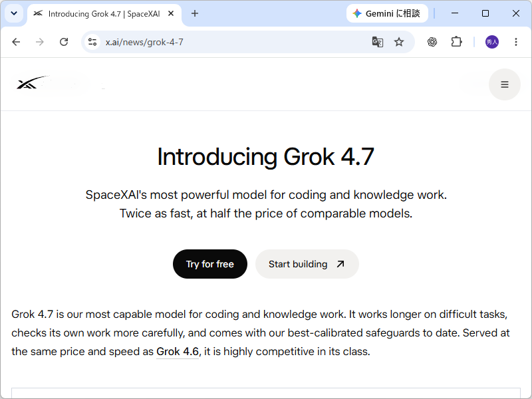Image resolution: width=532 pixels, height=399 pixels.
Task: Close the Introducing Grok 4.7 tab
Action: (171, 13)
